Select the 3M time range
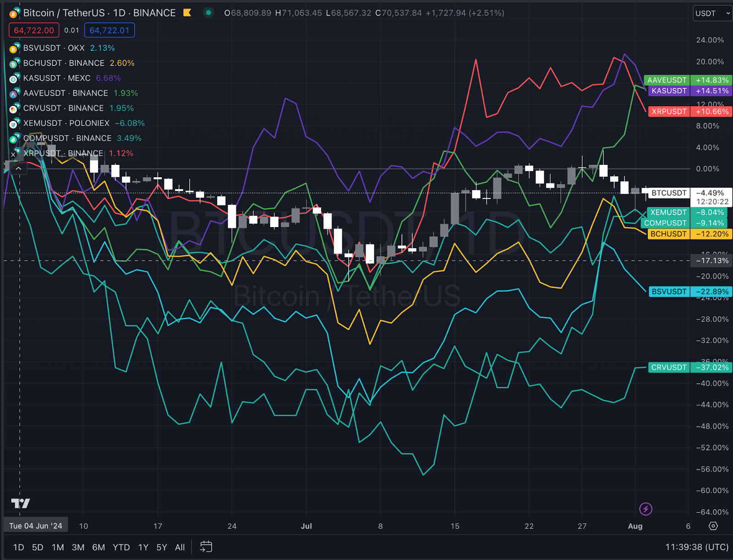The height and width of the screenshot is (560, 733). pyautogui.click(x=78, y=547)
